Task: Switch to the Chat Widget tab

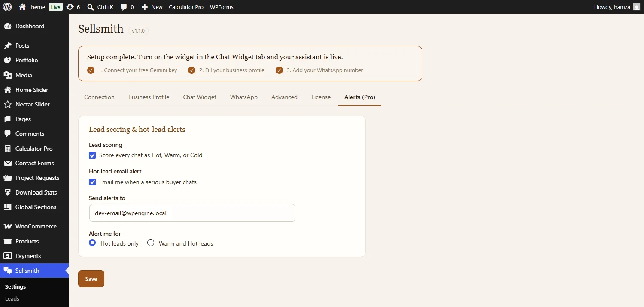Action: 200,97
